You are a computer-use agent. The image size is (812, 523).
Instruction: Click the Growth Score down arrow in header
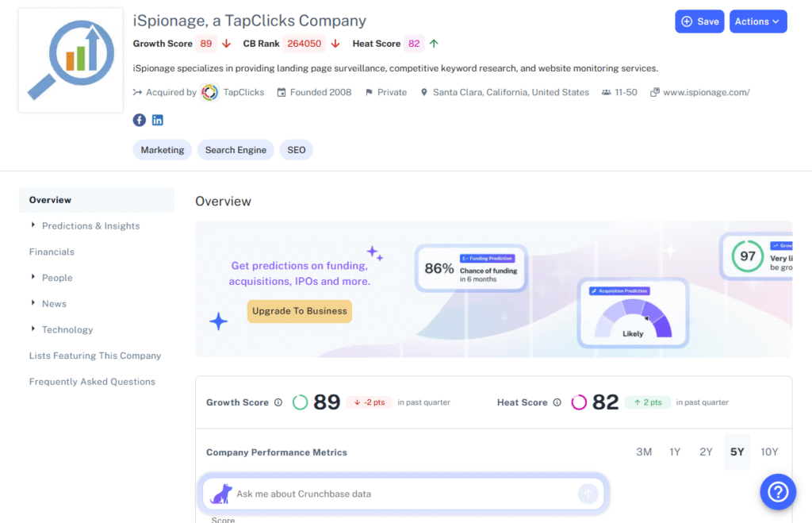pyautogui.click(x=226, y=44)
